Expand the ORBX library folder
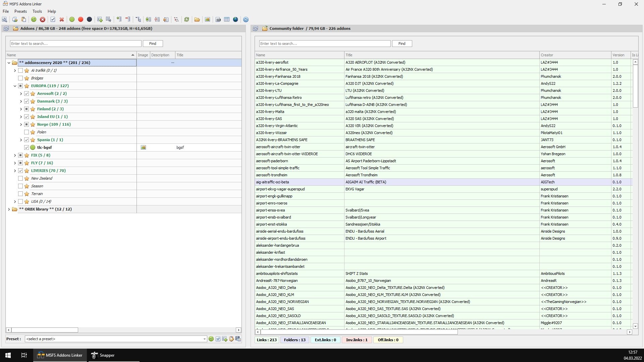 point(9,209)
